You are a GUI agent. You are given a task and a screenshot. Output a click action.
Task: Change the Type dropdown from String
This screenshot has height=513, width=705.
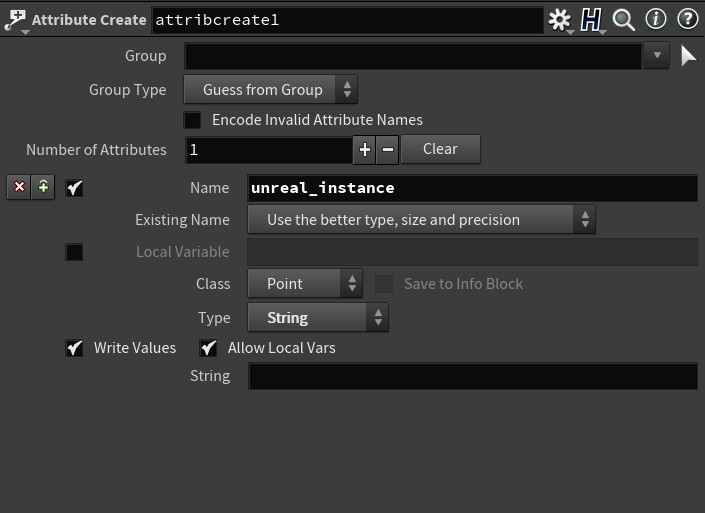tap(318, 318)
